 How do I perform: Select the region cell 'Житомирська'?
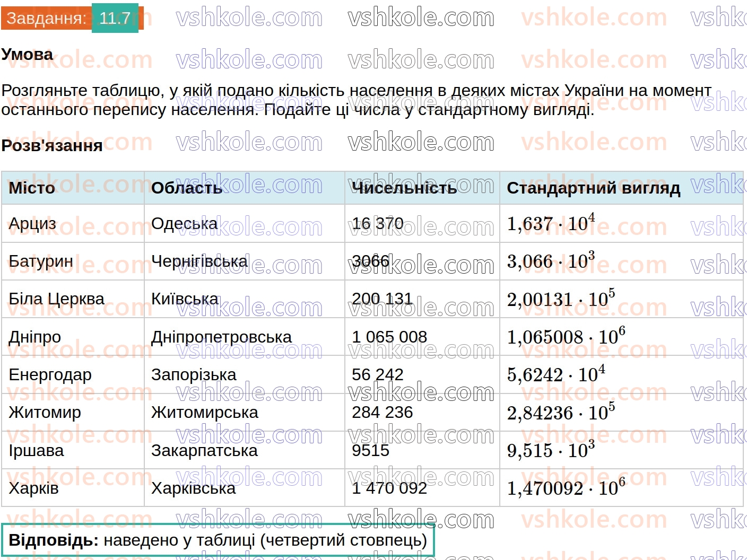205,413
